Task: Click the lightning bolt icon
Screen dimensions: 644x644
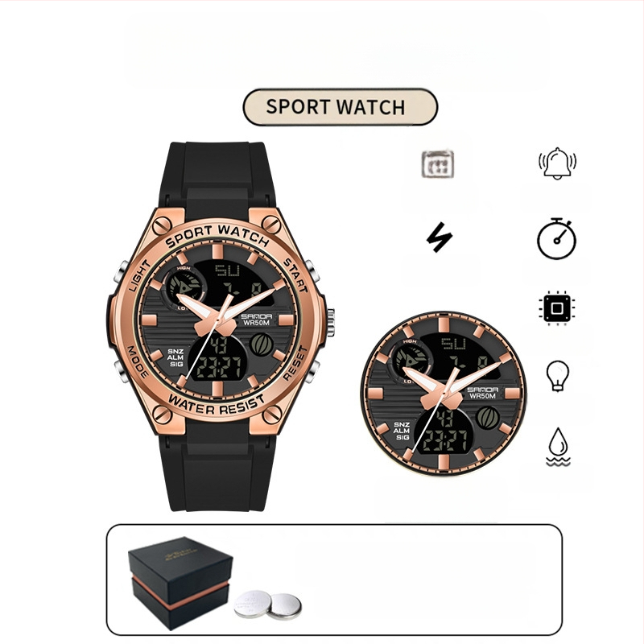Action: (439, 237)
